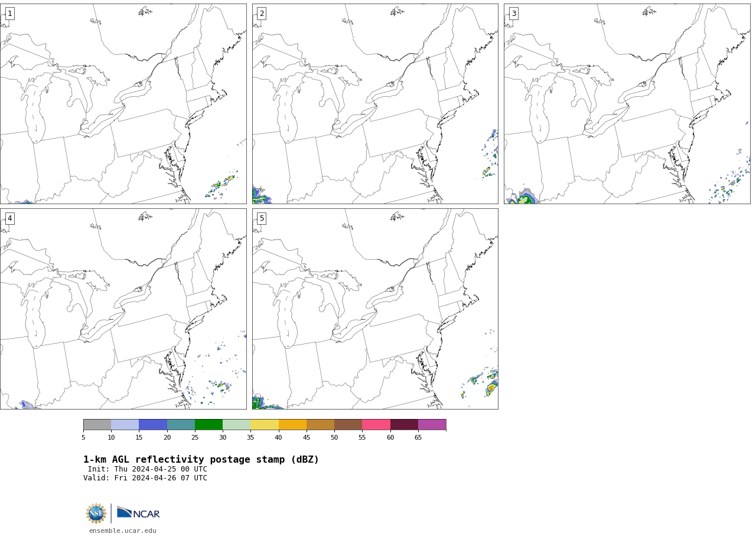
Task: Click the panel number label 3
Action: click(x=513, y=14)
